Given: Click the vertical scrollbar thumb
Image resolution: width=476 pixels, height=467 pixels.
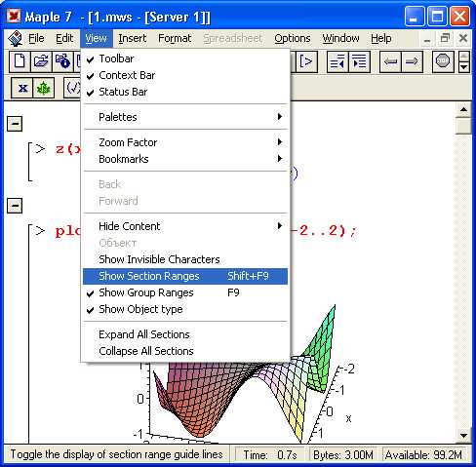Looking at the screenshot, I should (463, 126).
